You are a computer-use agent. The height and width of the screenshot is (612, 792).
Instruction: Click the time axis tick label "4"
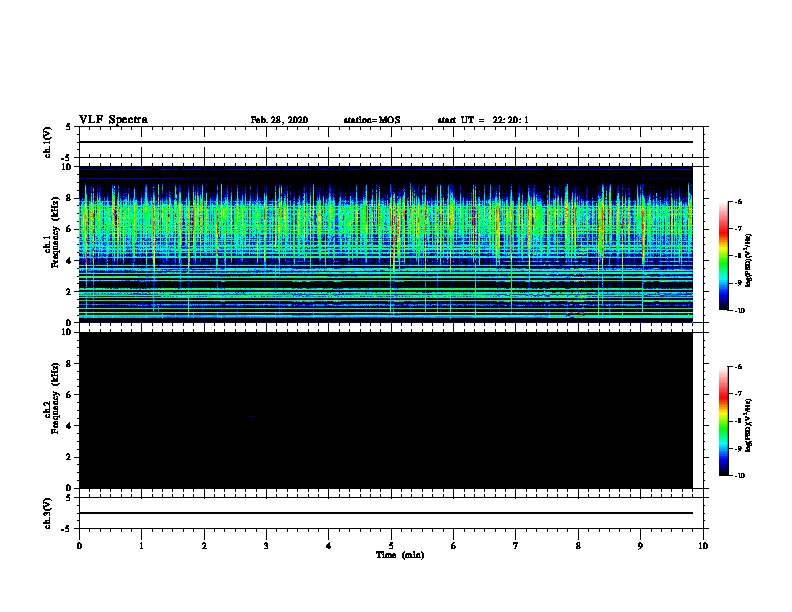tap(329, 546)
